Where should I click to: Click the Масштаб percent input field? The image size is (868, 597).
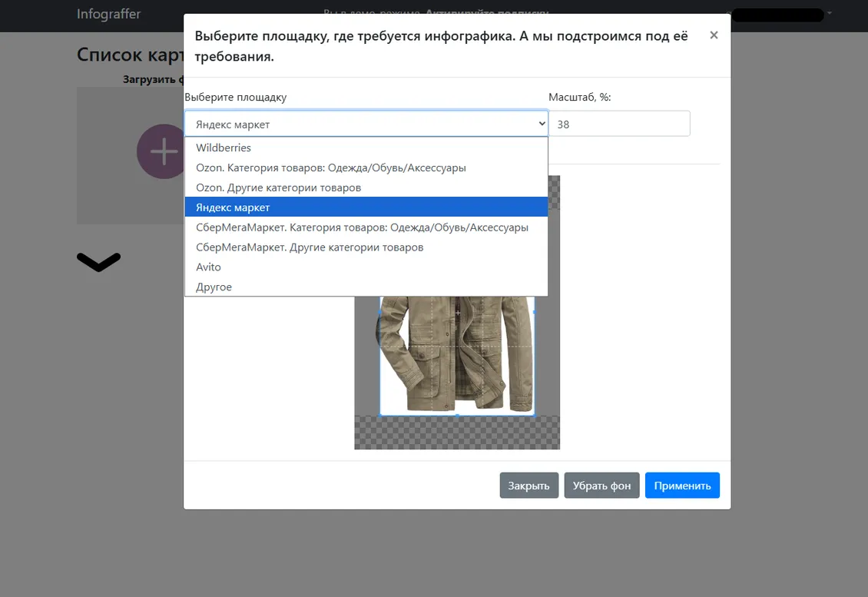(619, 124)
